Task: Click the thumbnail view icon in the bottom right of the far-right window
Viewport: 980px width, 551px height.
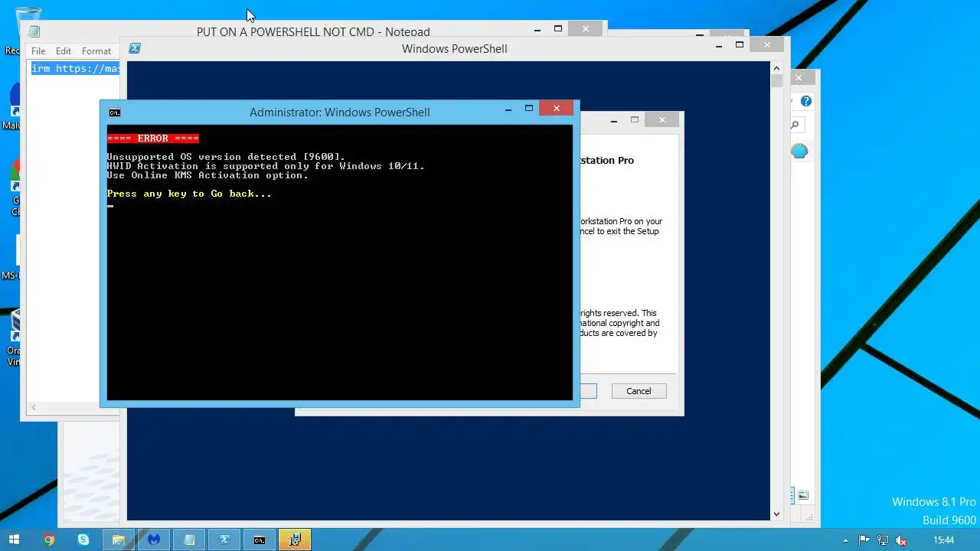Action: (803, 496)
